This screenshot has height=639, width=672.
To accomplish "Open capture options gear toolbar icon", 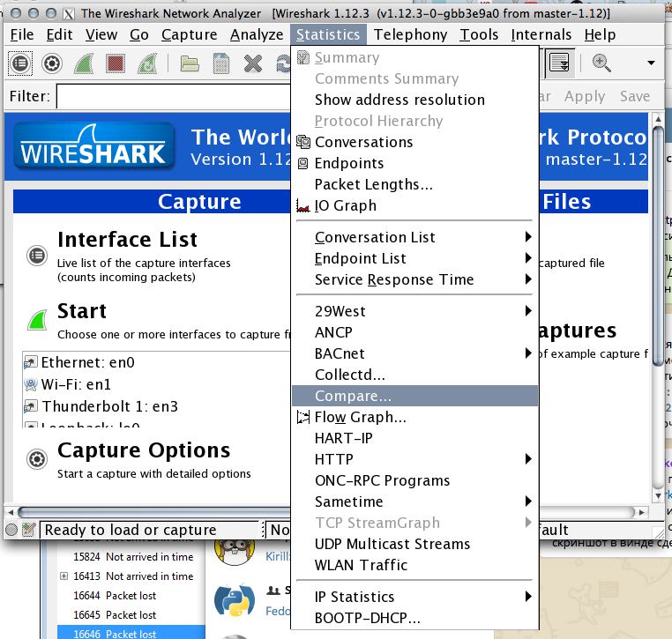I will pos(52,63).
